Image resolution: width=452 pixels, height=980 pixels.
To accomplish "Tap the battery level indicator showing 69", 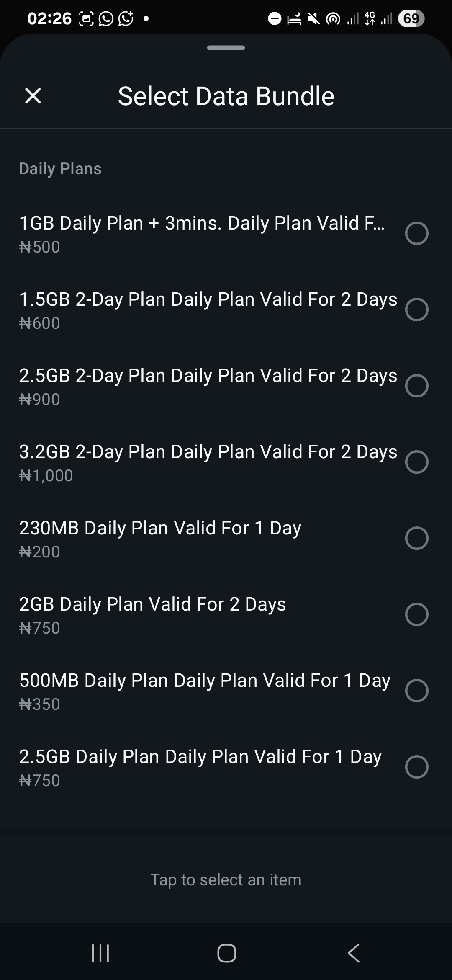I will coord(411,18).
